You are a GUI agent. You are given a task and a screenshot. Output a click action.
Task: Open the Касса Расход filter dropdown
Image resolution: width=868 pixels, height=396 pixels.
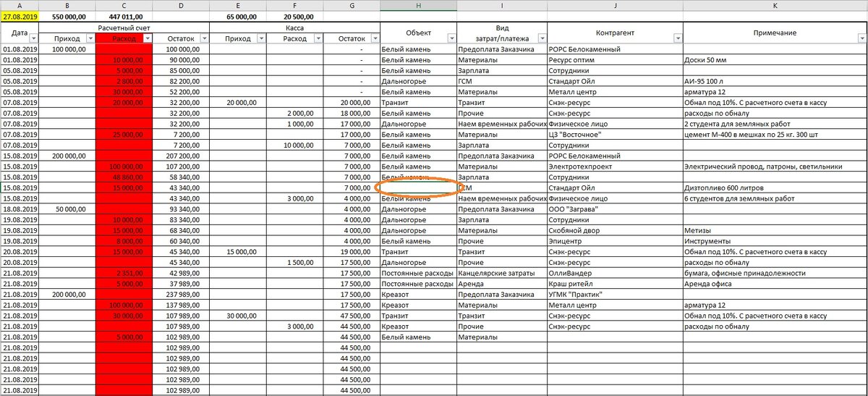coord(318,38)
